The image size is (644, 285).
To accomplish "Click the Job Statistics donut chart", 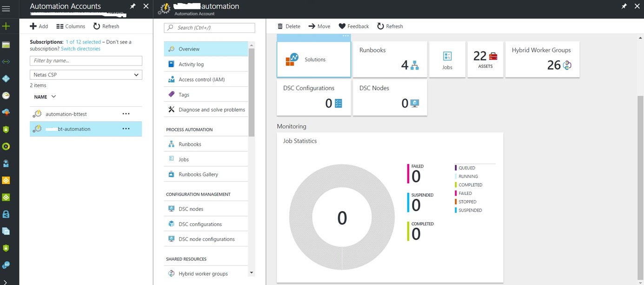I will tap(342, 217).
